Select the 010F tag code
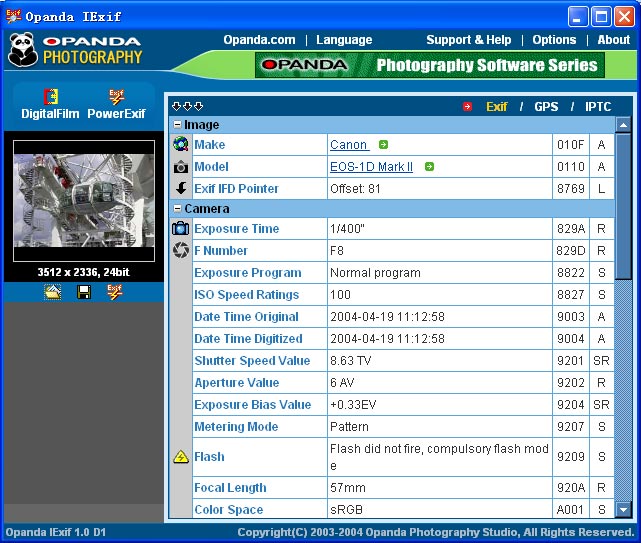Image resolution: width=641 pixels, height=543 pixels. point(570,145)
